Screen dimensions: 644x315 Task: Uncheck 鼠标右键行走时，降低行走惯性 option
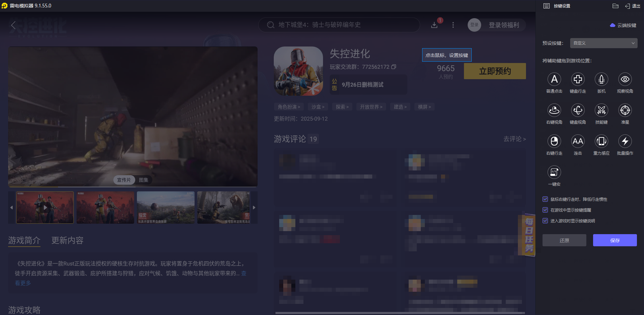pos(545,199)
